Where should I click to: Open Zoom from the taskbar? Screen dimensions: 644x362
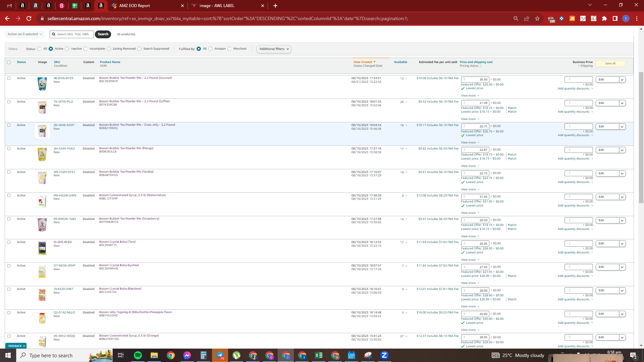384,355
